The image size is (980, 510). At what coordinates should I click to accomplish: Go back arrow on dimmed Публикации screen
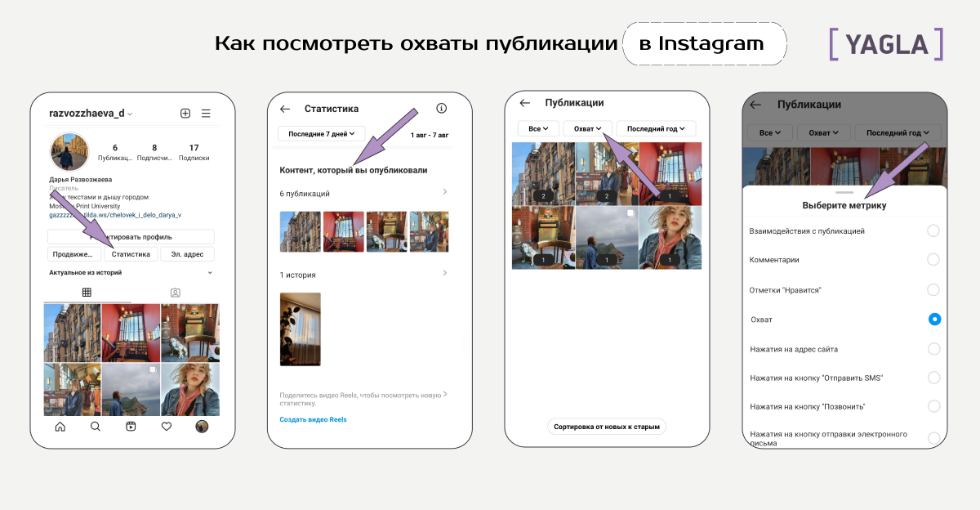pyautogui.click(x=755, y=105)
